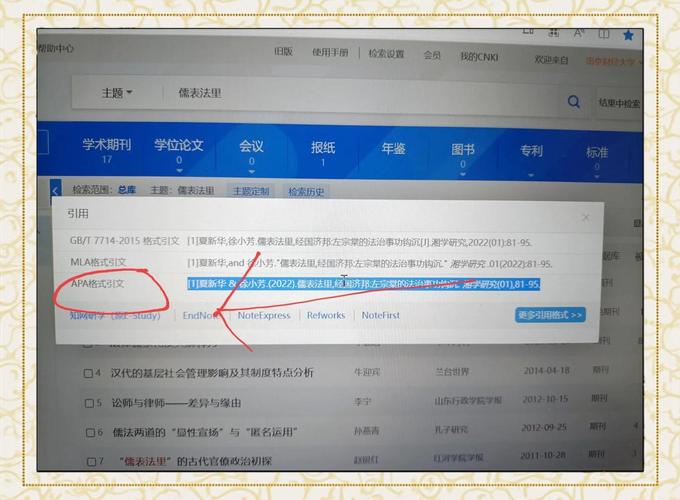Check the box for result 4

pyautogui.click(x=88, y=373)
